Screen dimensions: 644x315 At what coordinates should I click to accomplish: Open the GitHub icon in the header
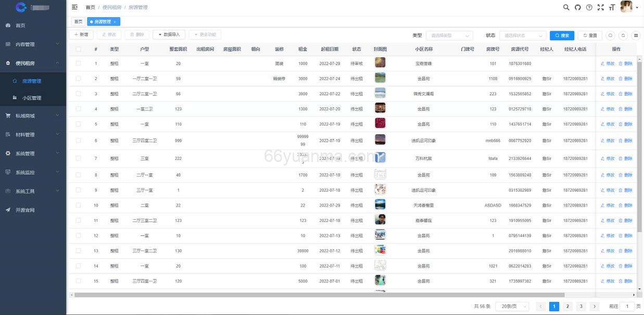pos(577,7)
